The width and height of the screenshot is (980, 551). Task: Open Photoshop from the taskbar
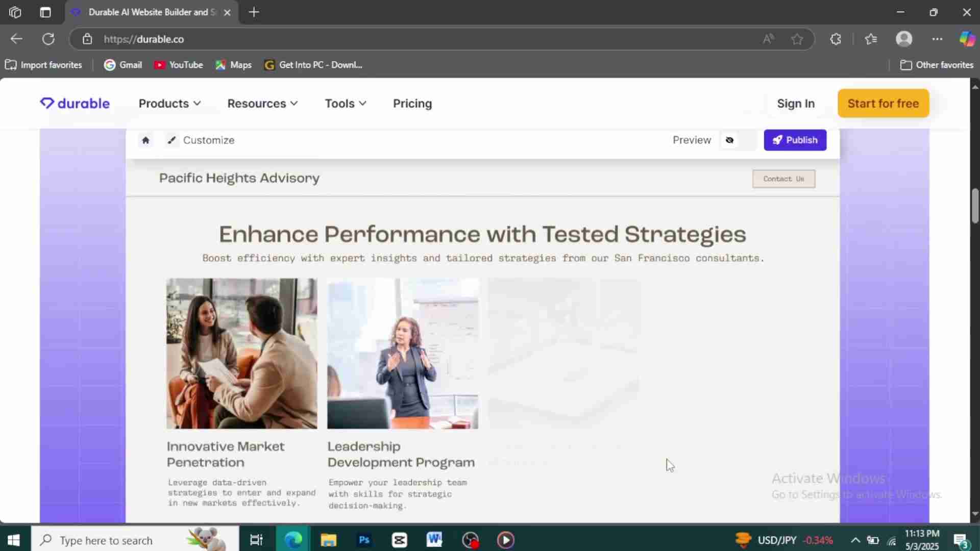click(364, 540)
